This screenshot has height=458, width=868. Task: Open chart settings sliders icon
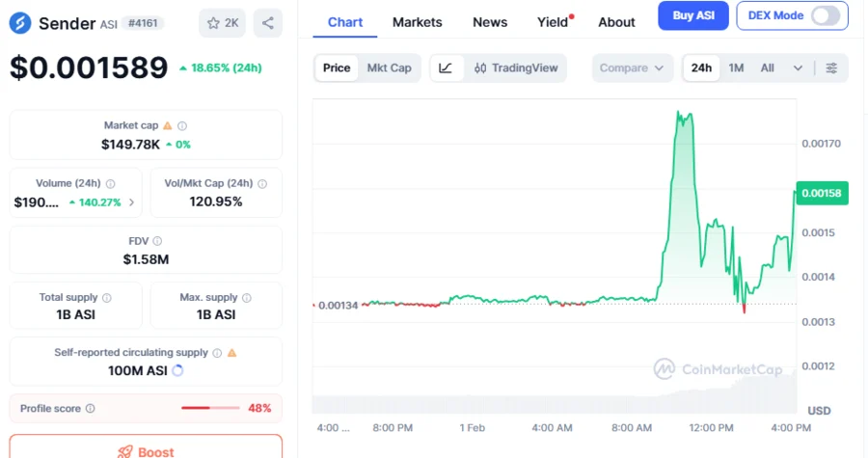831,68
